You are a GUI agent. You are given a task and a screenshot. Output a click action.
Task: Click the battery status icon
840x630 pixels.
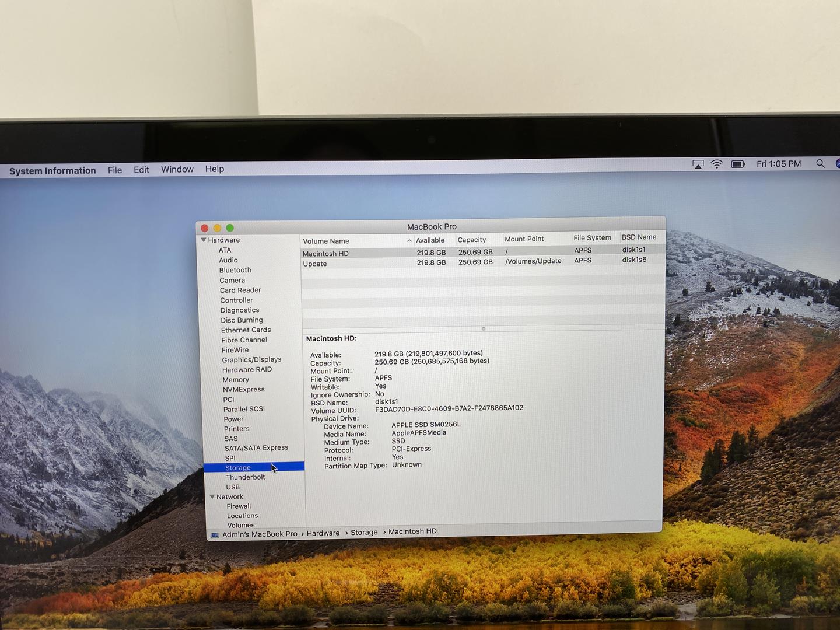point(738,164)
